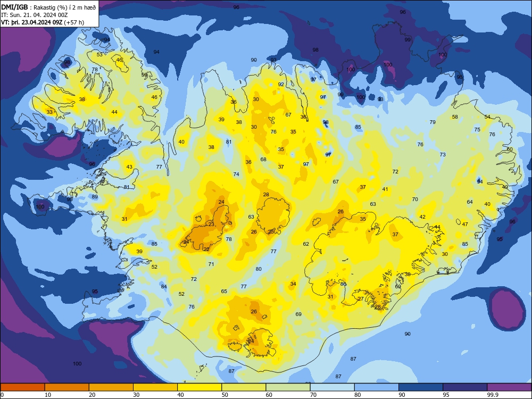Click the map value '68'

click(x=263, y=160)
